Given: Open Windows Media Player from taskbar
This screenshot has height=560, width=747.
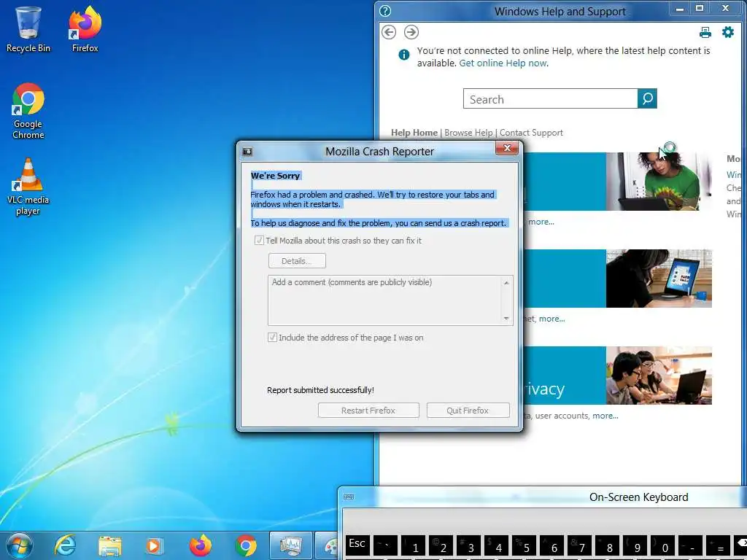Looking at the screenshot, I should click(155, 546).
